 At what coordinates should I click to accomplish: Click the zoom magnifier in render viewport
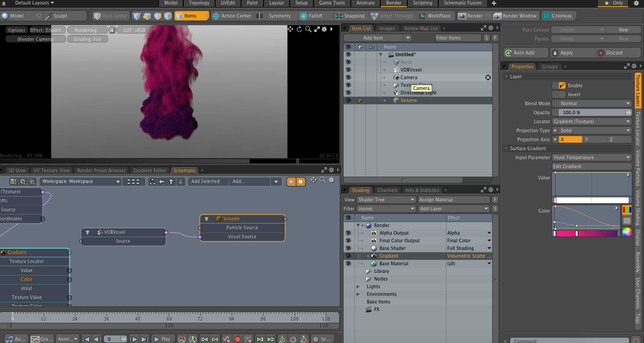(308, 29)
